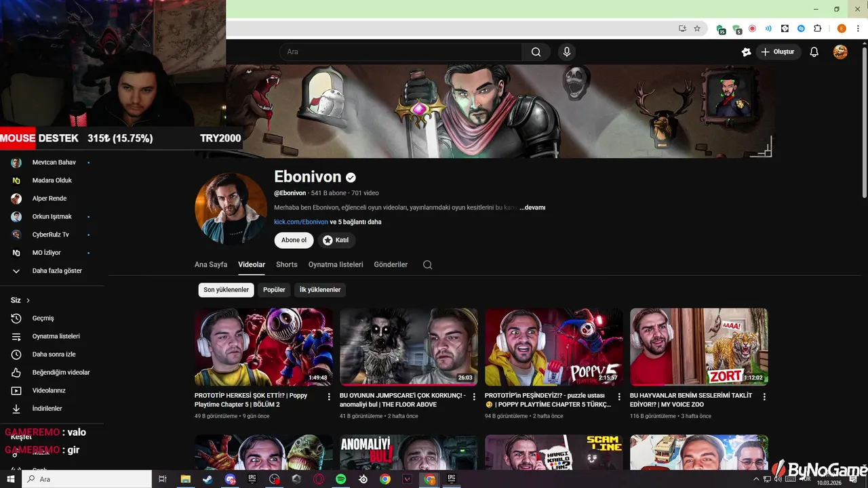The height and width of the screenshot is (488, 868).
Task: Open Spotify from the taskbar
Action: [341, 479]
